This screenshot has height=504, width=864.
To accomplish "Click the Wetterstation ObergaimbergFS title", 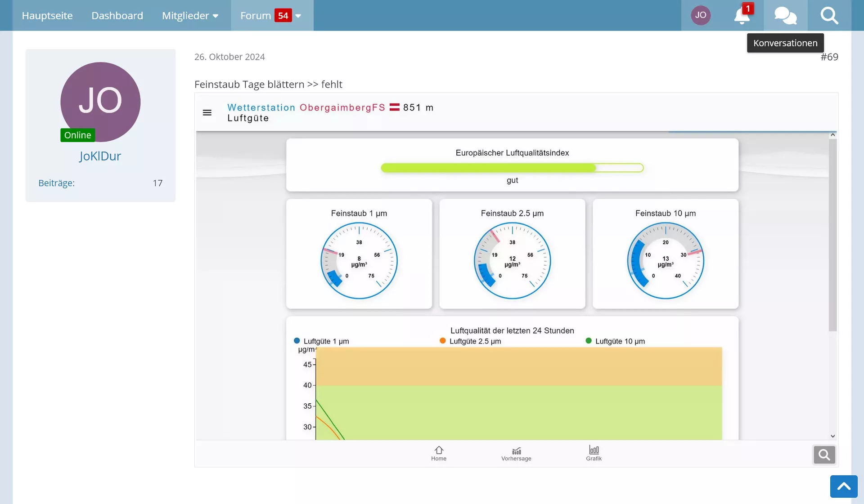I will point(306,107).
